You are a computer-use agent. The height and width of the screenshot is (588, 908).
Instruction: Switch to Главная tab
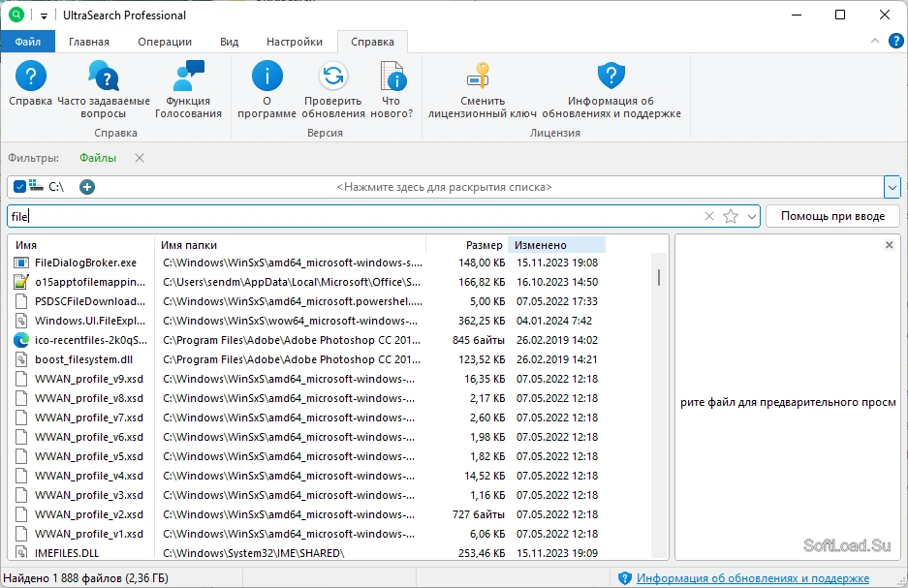[88, 42]
